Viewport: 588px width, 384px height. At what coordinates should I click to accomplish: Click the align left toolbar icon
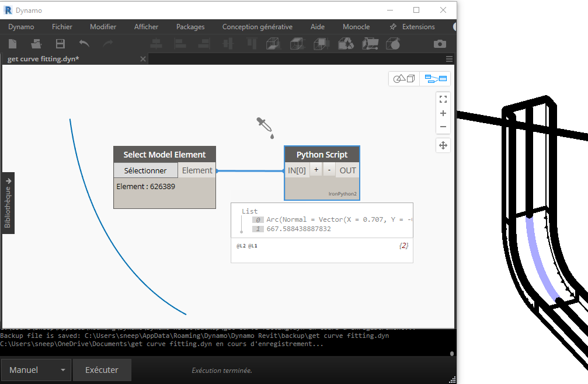pyautogui.click(x=180, y=44)
